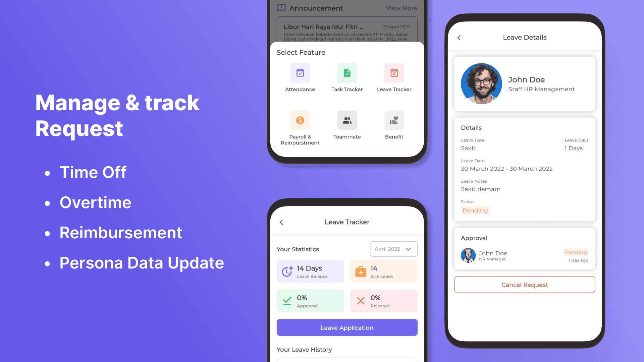Image resolution: width=644 pixels, height=362 pixels.
Task: Select the Leave Application tab item
Action: click(347, 327)
